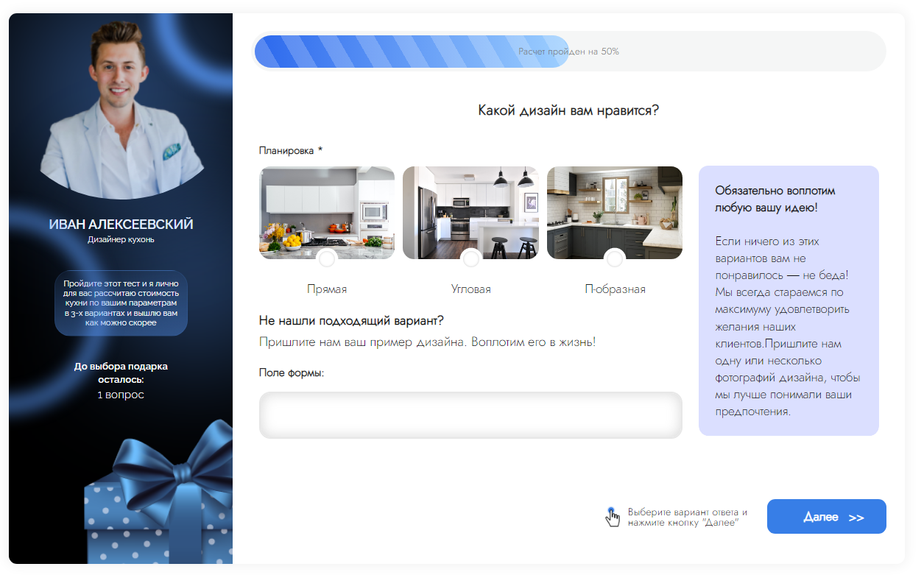Click the Прямая option label
The height and width of the screenshot is (586, 924).
(x=327, y=289)
